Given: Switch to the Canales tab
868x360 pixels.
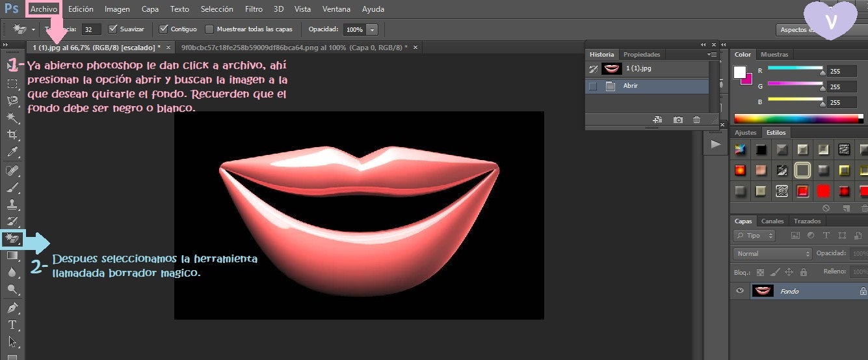Looking at the screenshot, I should click(772, 221).
